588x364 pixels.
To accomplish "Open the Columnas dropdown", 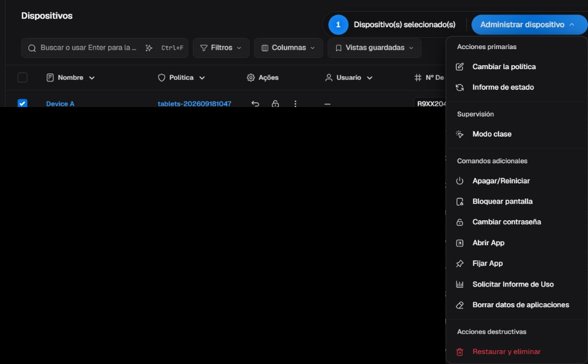I will pos(288,48).
